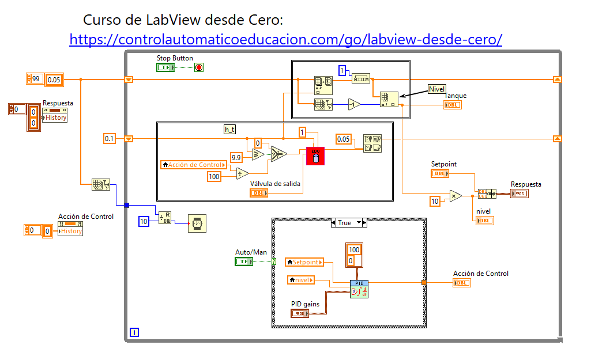Viewport: 610px width, 364px height.
Task: Click the Wait (ms) watch icon
Action: coord(197,223)
